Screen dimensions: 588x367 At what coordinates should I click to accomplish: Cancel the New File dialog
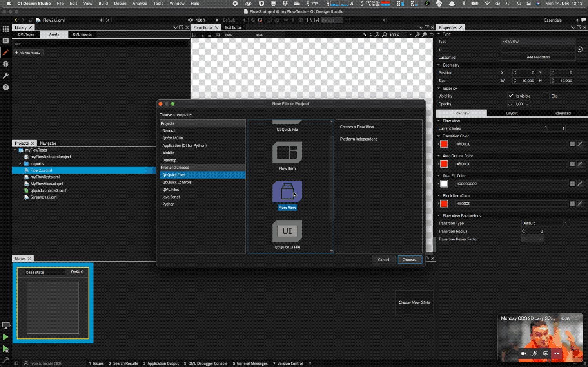pyautogui.click(x=383, y=260)
